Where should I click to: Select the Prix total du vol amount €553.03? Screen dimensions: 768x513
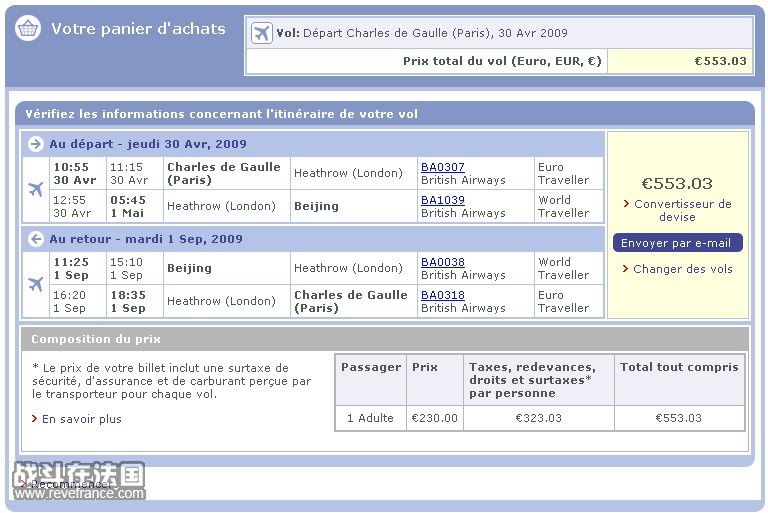click(x=720, y=61)
